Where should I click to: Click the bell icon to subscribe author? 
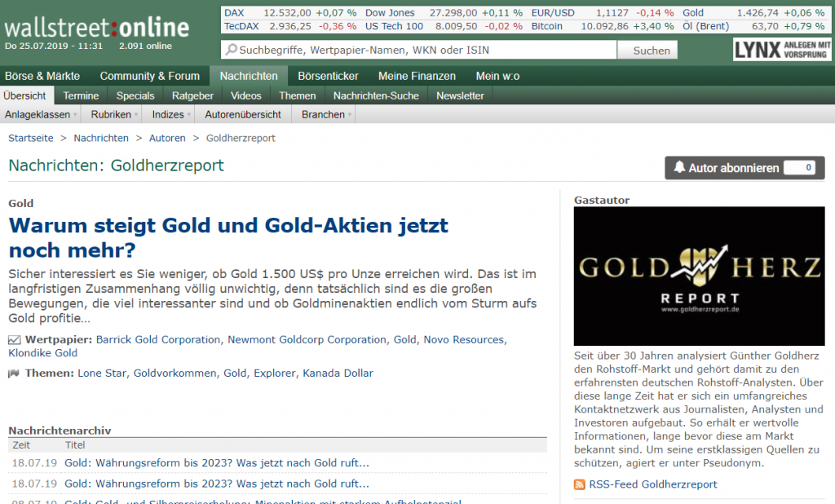click(x=679, y=168)
